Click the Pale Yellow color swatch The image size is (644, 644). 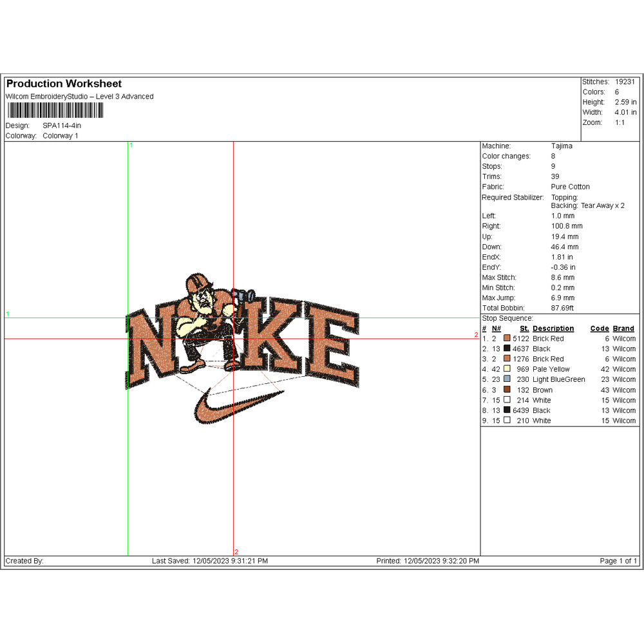click(x=507, y=370)
